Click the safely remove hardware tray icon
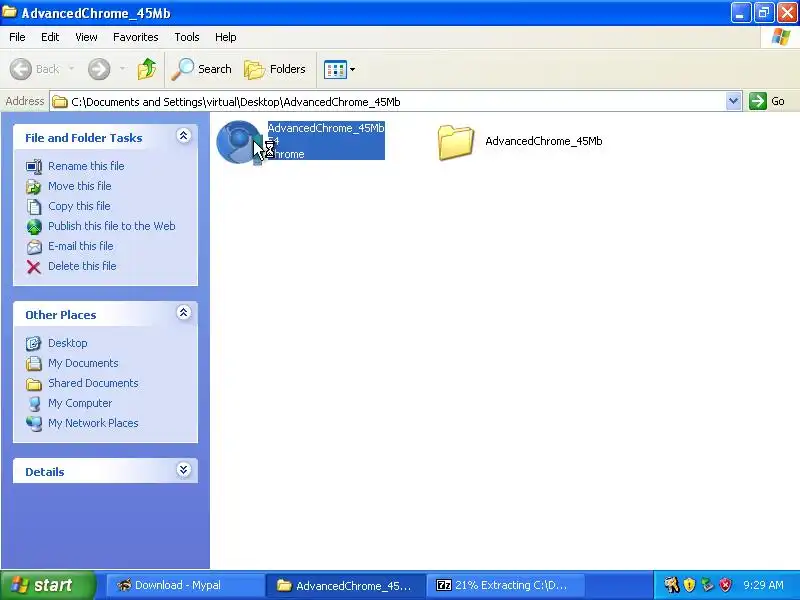 [x=707, y=585]
